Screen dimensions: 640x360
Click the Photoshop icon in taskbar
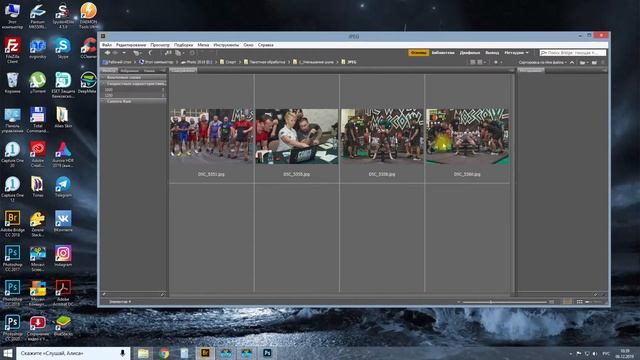pyautogui.click(x=267, y=353)
